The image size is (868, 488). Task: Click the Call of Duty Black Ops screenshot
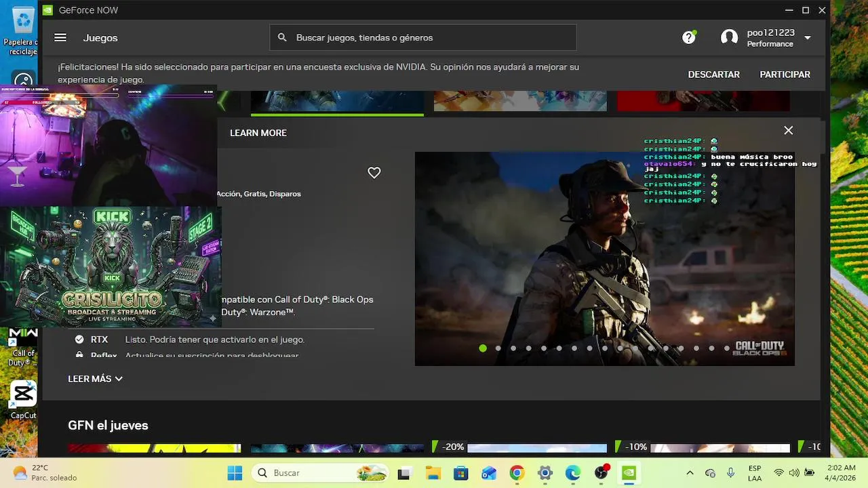605,259
